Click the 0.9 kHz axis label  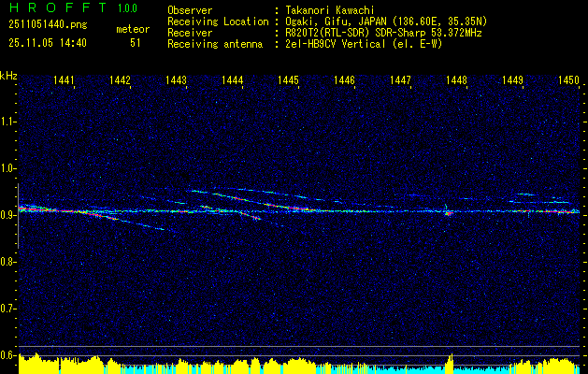7,215
